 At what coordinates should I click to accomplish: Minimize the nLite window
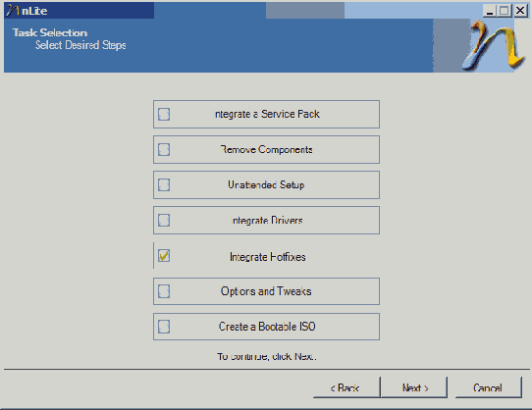(x=489, y=11)
